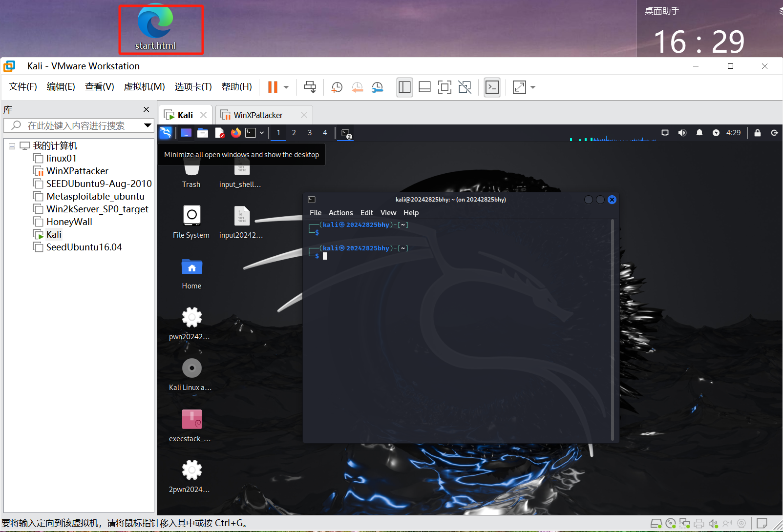Enter full screen mode in VMware
The height and width of the screenshot is (532, 783).
point(444,87)
